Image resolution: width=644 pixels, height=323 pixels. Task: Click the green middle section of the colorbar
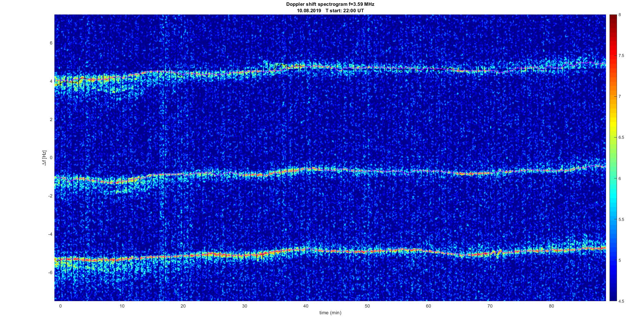pos(613,158)
